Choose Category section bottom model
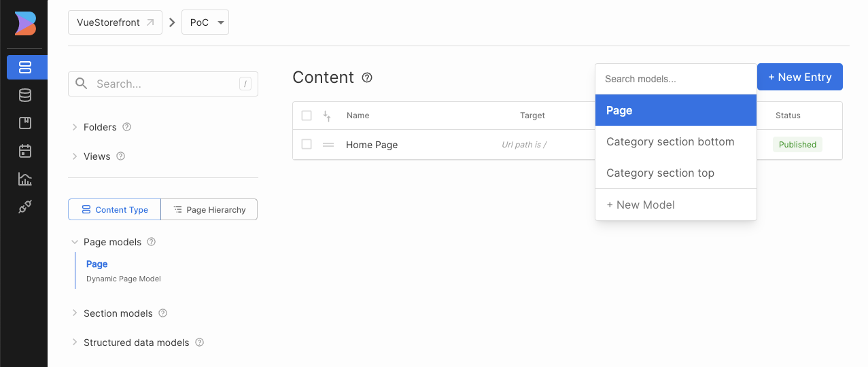 [676, 142]
